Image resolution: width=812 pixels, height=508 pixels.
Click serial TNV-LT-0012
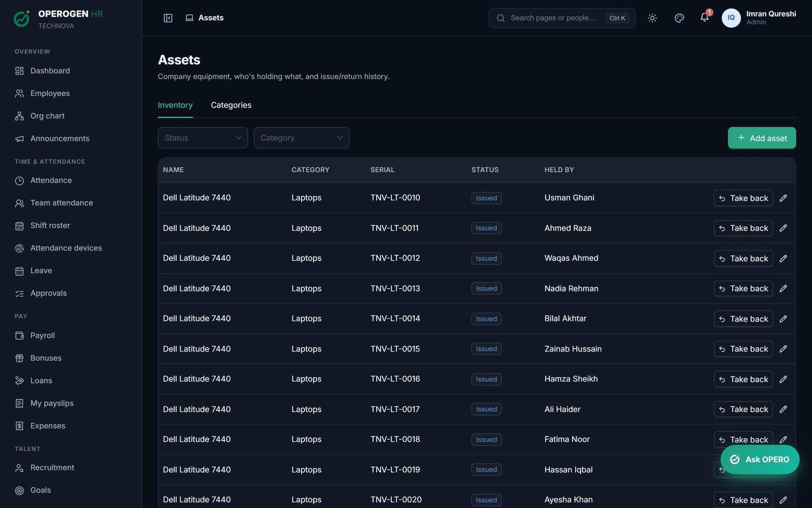(395, 258)
